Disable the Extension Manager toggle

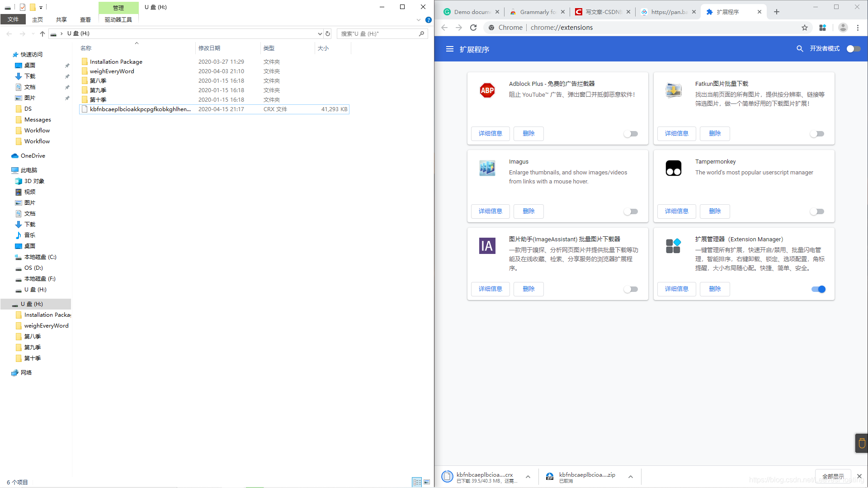coord(818,289)
